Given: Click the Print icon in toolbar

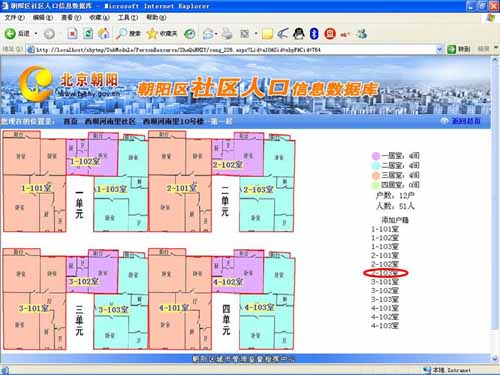Looking at the screenshot, I should coord(227,34).
